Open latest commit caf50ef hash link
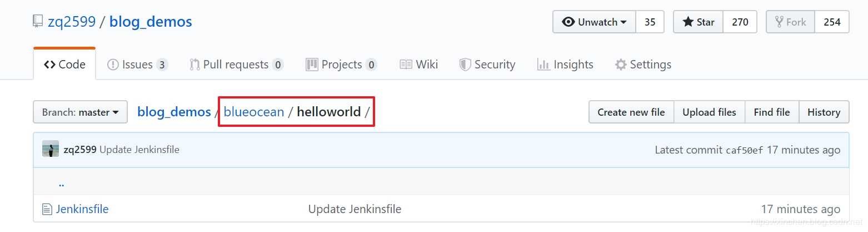Image resolution: width=868 pixels, height=232 pixels. coord(744,150)
